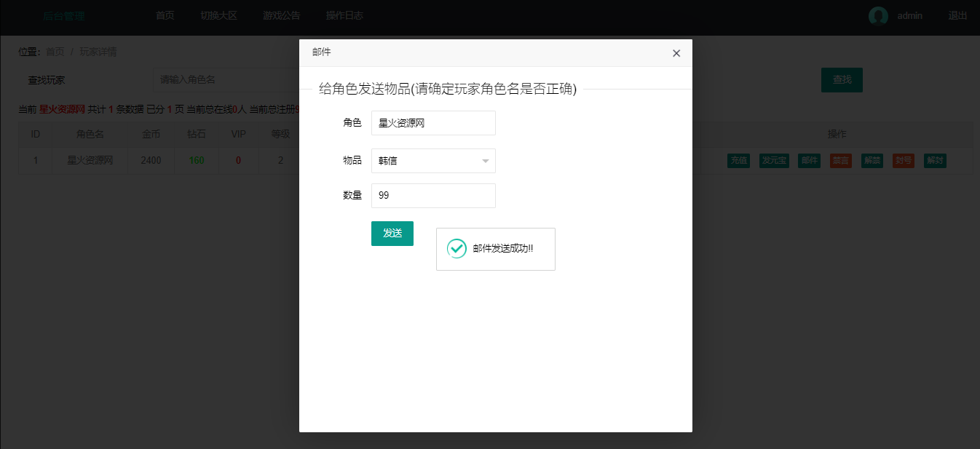The width and height of the screenshot is (980, 449).
Task: Click the 角色 input field
Action: 433,123
